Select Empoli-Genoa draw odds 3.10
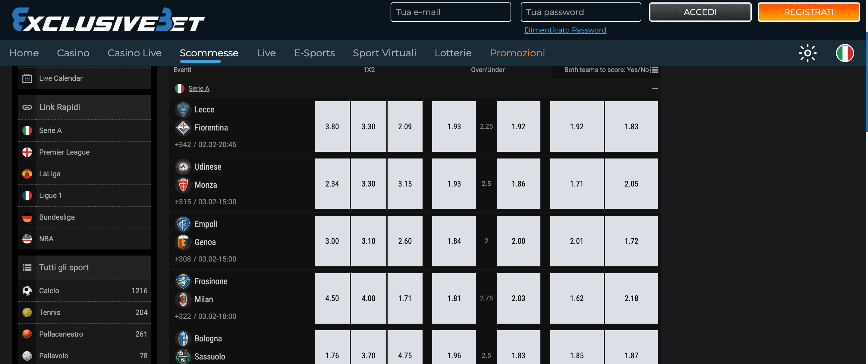The height and width of the screenshot is (364, 868). point(368,241)
